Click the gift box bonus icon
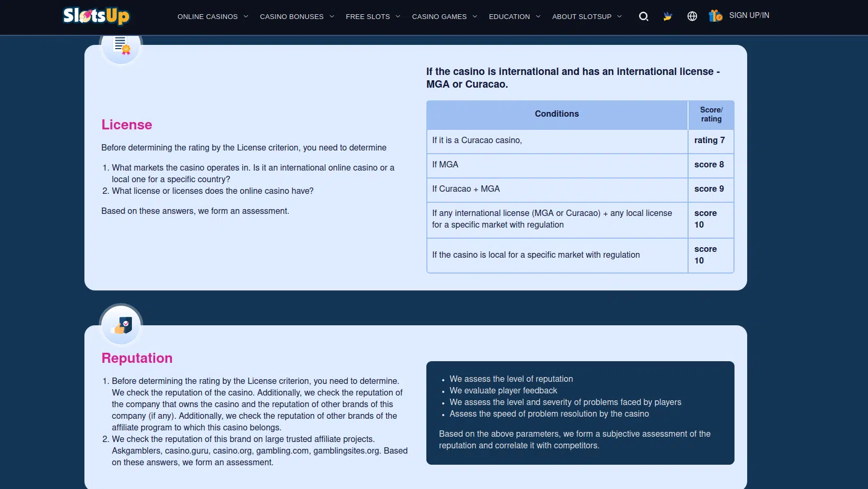This screenshot has width=868, height=489. (715, 16)
